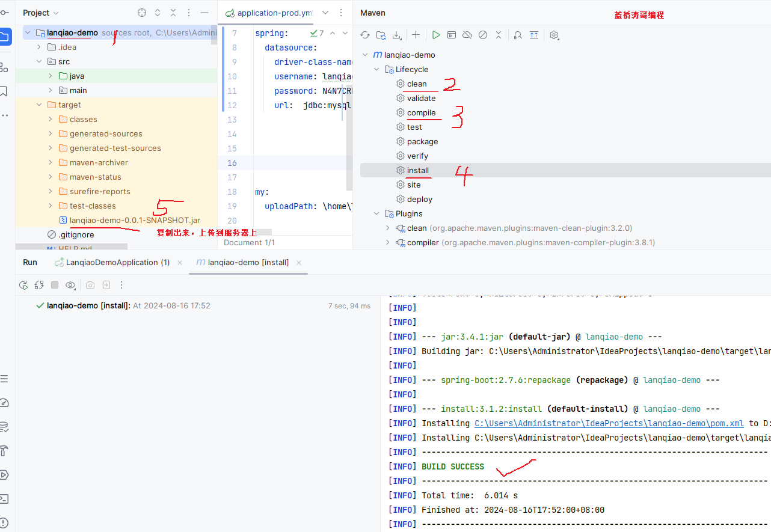Image resolution: width=771 pixels, height=532 pixels.
Task: Open the pom.xml path link in console
Action: pyautogui.click(x=609, y=423)
